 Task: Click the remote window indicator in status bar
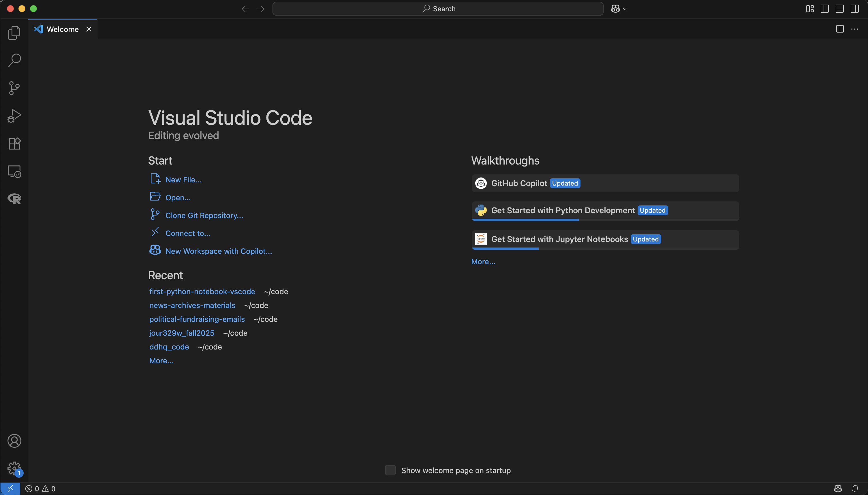click(x=10, y=489)
